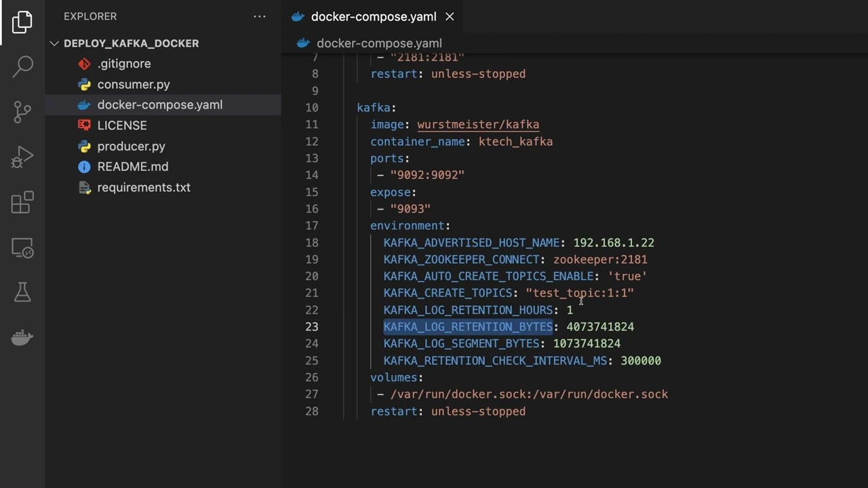The width and height of the screenshot is (868, 488).
Task: Open the Search view icon
Action: point(22,66)
